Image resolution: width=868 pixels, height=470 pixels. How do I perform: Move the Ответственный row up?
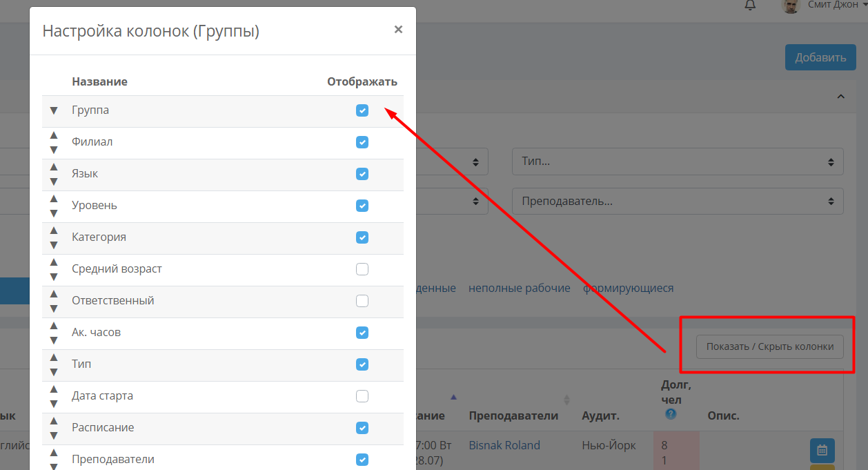pos(54,293)
